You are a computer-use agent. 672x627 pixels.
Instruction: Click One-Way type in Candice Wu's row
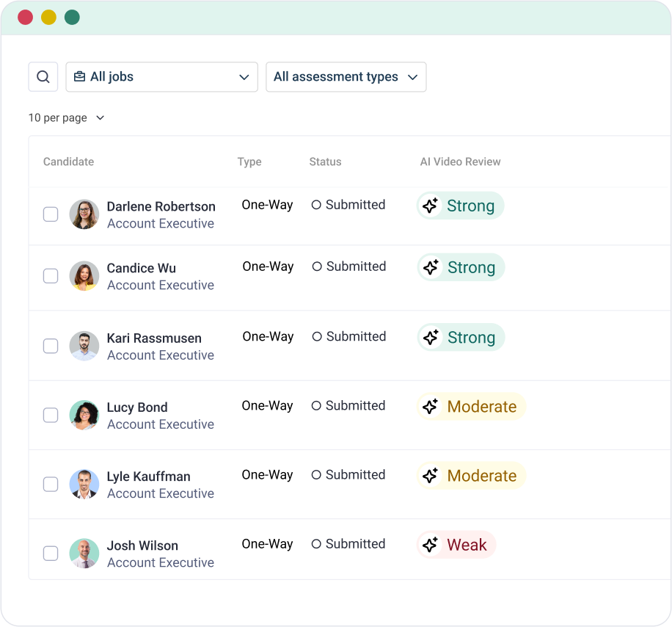[x=269, y=267]
